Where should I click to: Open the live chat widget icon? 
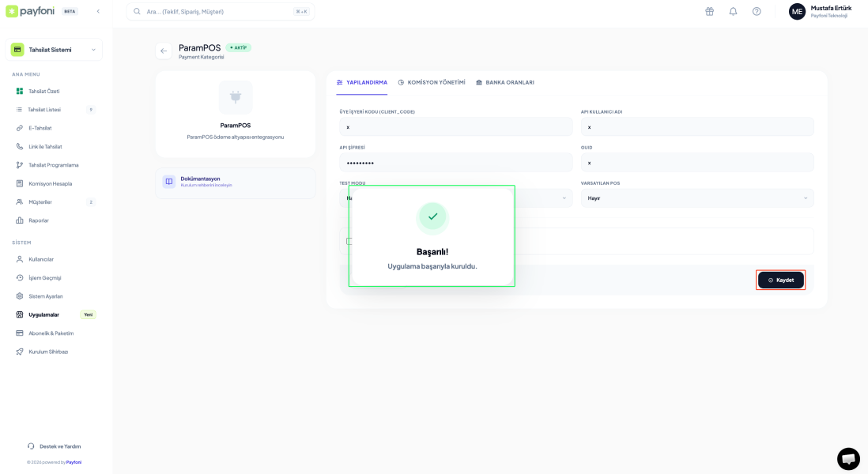click(848, 459)
